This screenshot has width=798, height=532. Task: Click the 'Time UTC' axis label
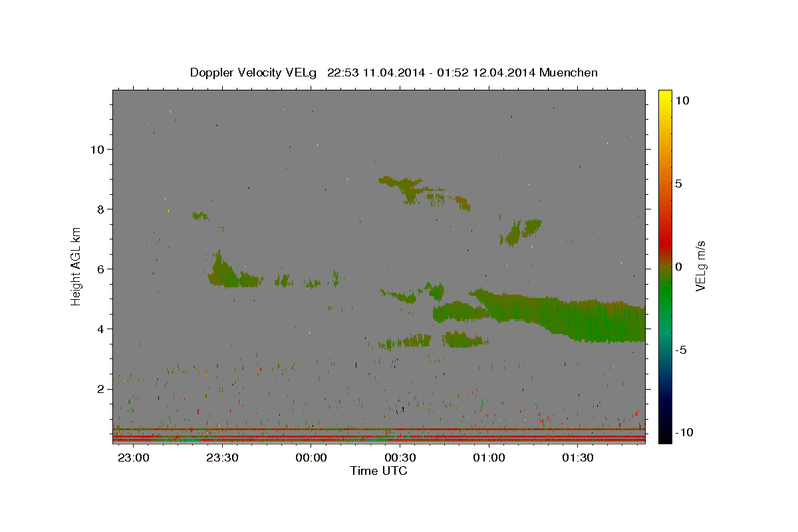tap(378, 471)
